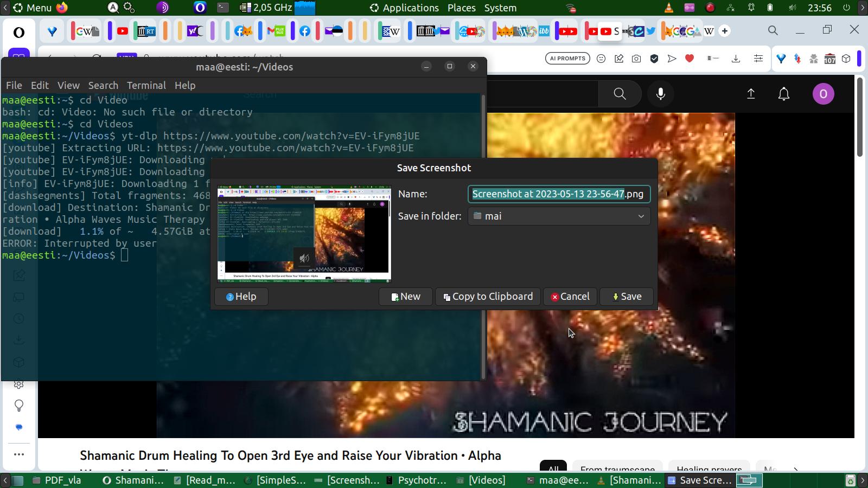Click the Opera sidebar settings gear icon
This screenshot has height=488, width=868.
19,384
